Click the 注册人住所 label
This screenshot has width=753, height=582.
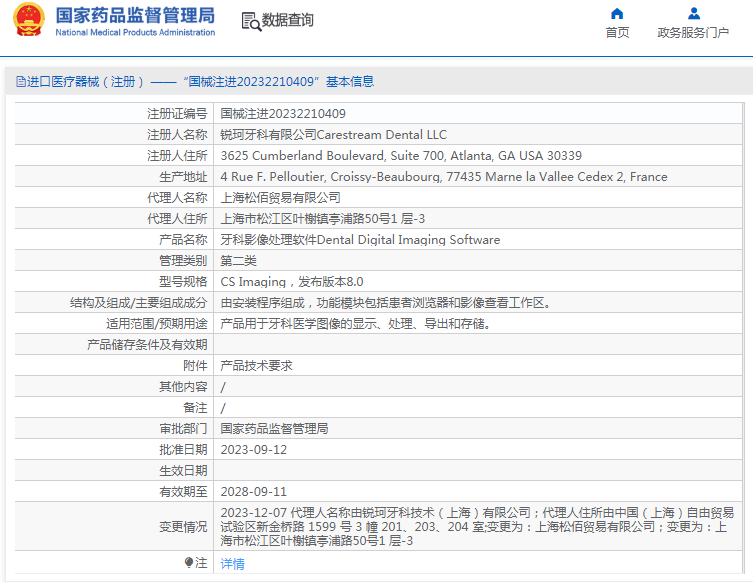pyautogui.click(x=177, y=156)
